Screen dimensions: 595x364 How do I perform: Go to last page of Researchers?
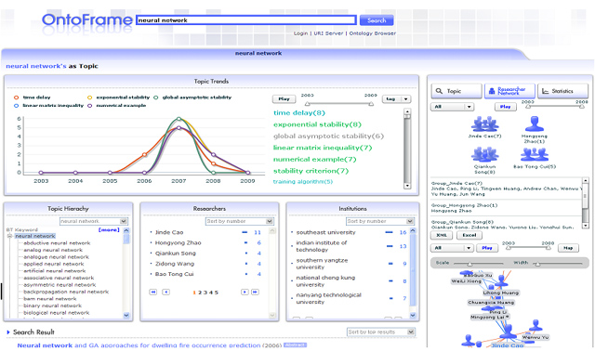(255, 292)
